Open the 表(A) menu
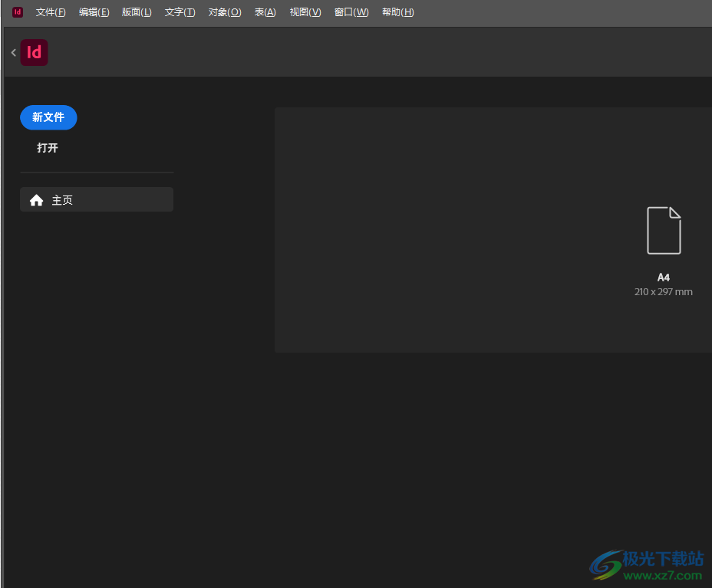712x588 pixels. [265, 12]
